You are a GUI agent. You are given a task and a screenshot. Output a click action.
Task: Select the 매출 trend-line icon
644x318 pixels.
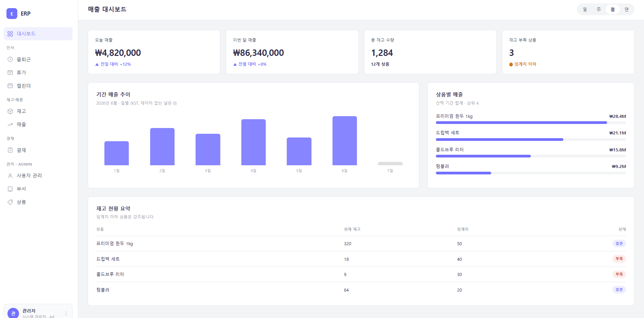pyautogui.click(x=10, y=124)
